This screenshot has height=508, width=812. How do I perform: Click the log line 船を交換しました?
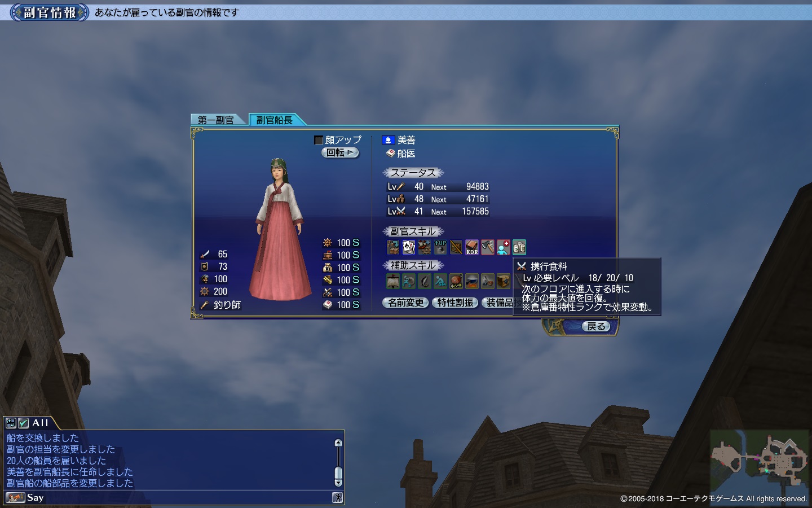[x=43, y=438]
